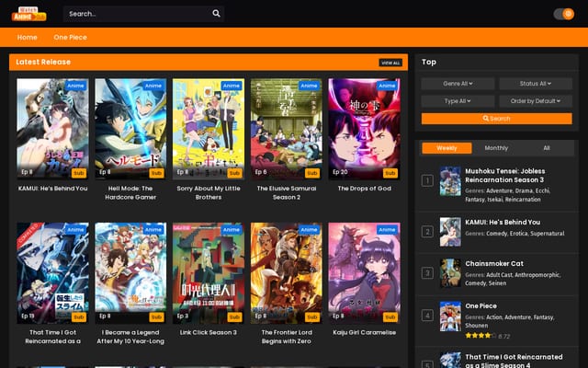Open One Piece in Top list
Image resolution: width=588 pixels, height=368 pixels.
tap(481, 306)
